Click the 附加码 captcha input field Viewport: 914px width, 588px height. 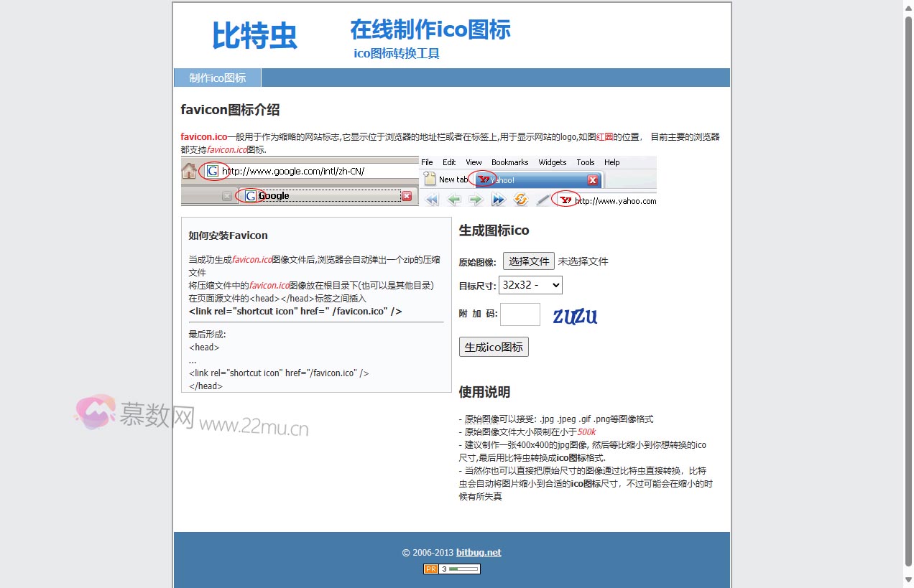pos(520,314)
